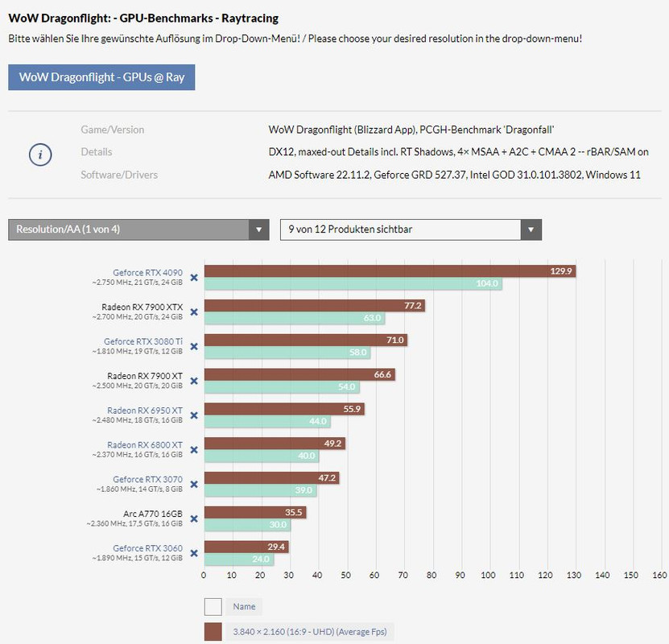Click the 63.0 fps bar for RX 7900 XTX
This screenshot has width=669, height=644.
(295, 318)
